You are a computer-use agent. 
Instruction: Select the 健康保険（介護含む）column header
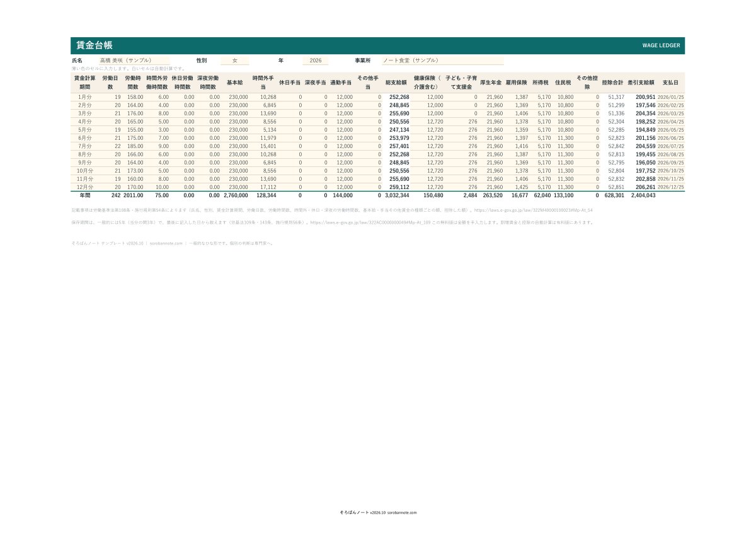point(427,82)
